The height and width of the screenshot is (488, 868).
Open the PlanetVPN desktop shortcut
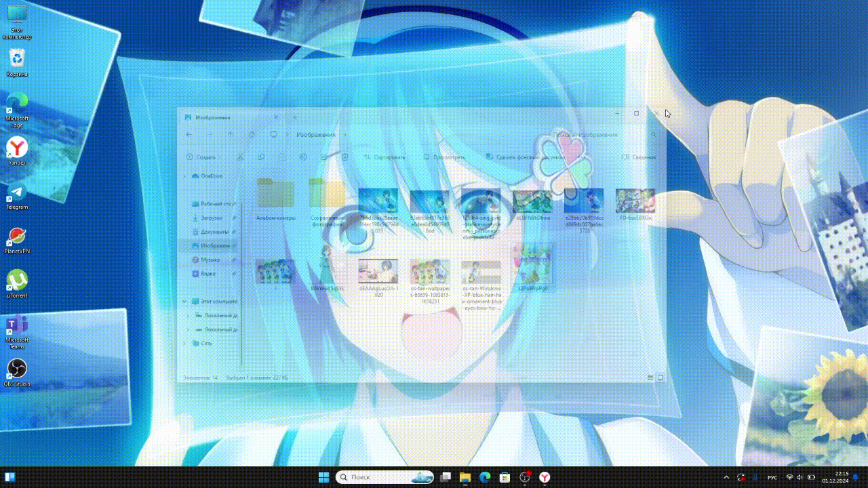click(x=17, y=239)
